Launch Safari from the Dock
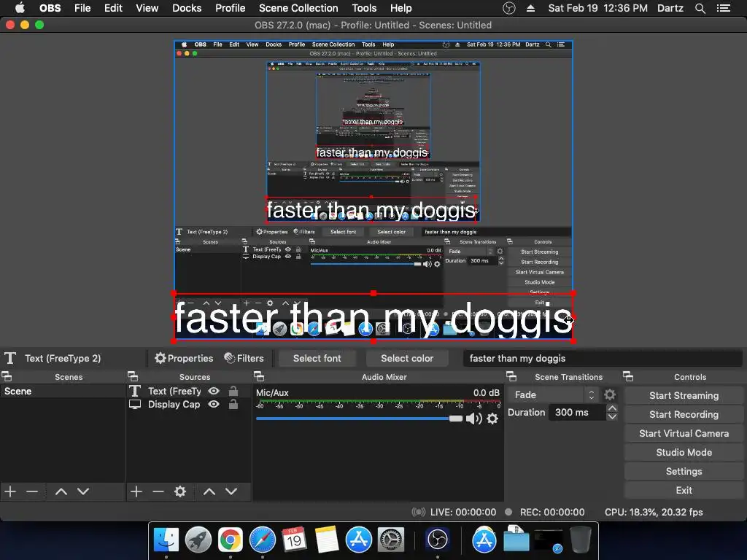This screenshot has height=560, width=747. pyautogui.click(x=263, y=540)
